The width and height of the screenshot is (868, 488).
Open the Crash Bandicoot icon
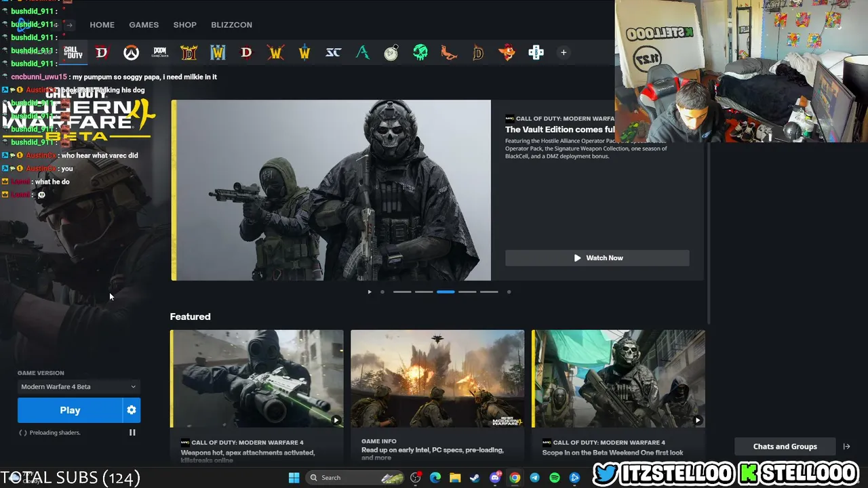[507, 52]
